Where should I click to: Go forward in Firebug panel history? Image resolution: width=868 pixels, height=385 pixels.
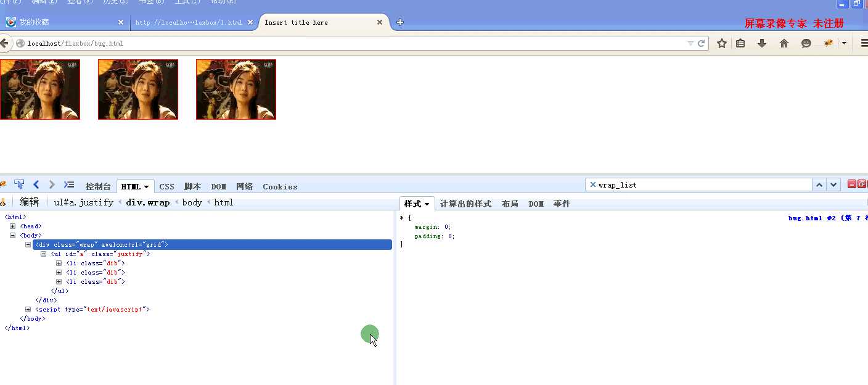pyautogui.click(x=52, y=184)
